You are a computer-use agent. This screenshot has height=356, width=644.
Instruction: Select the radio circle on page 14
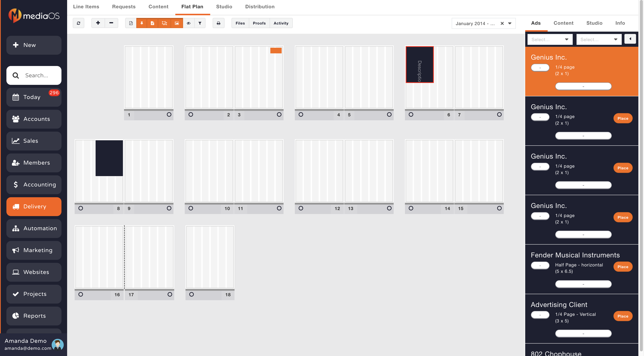pos(411,208)
